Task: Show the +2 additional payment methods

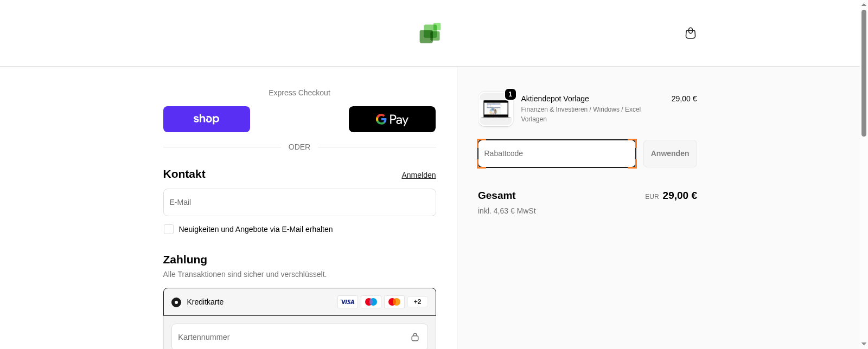Action: 417,302
